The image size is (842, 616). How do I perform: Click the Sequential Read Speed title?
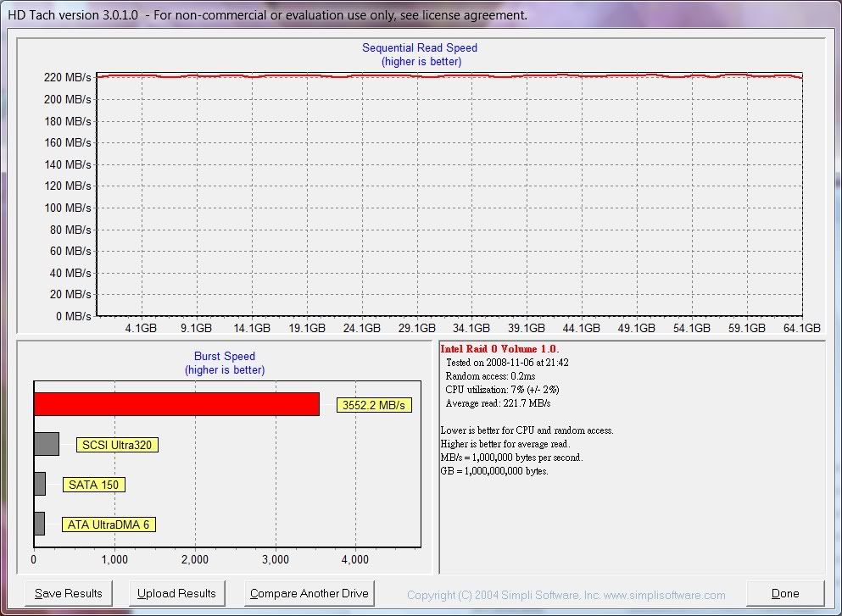pyautogui.click(x=420, y=47)
